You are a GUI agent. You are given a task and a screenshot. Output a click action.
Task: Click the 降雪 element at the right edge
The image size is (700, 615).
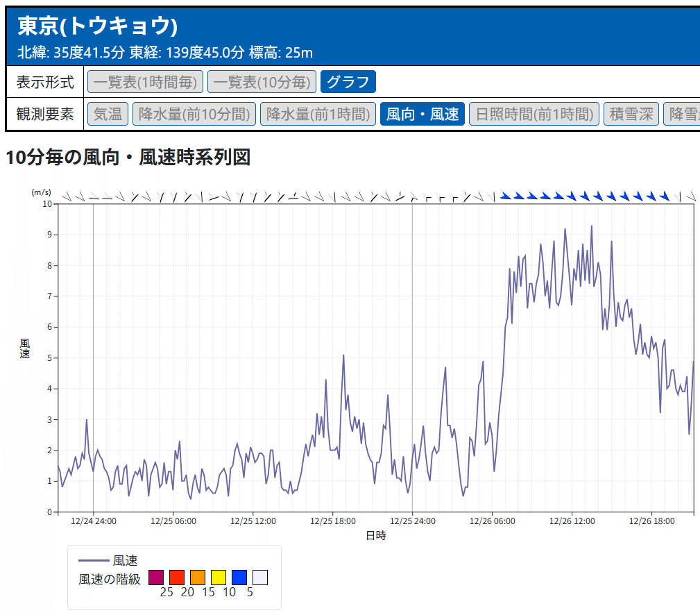pyautogui.click(x=685, y=113)
